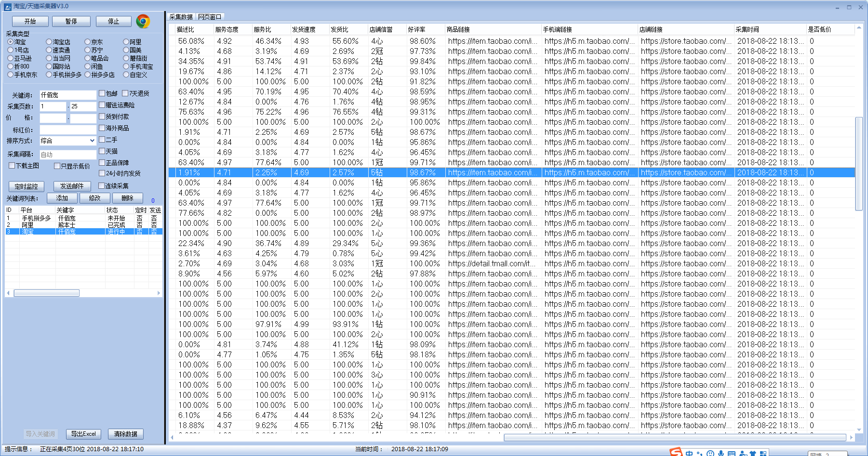Click the Sogou input method S logo
The image size is (868, 456).
point(676,452)
